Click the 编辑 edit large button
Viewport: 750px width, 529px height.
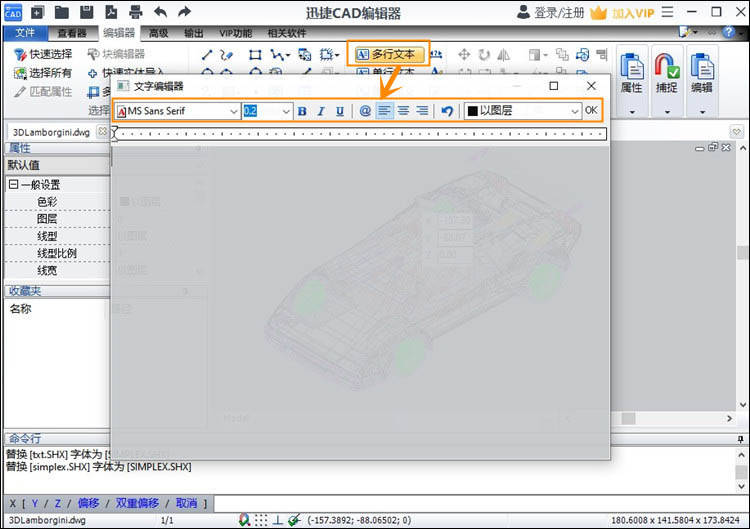tap(702, 73)
